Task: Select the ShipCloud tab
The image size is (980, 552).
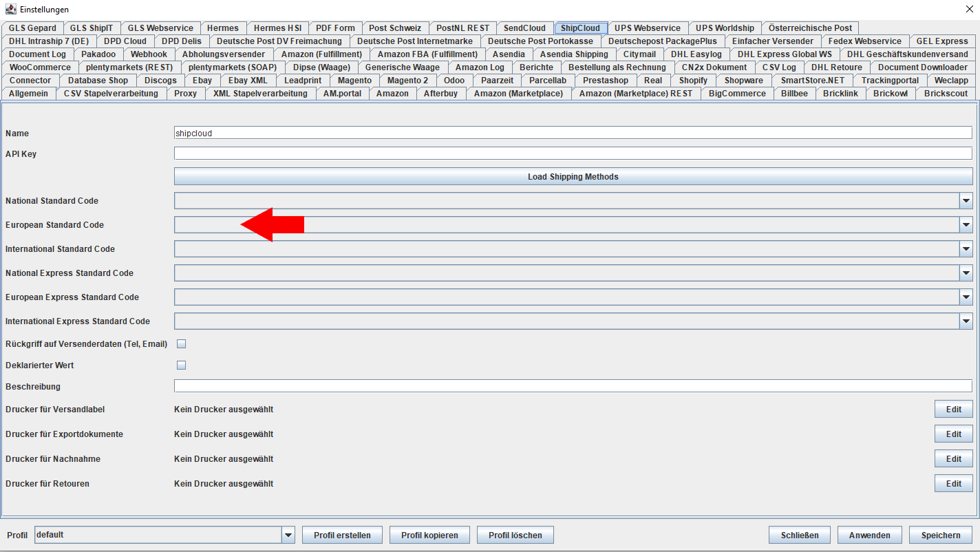Action: pos(580,28)
